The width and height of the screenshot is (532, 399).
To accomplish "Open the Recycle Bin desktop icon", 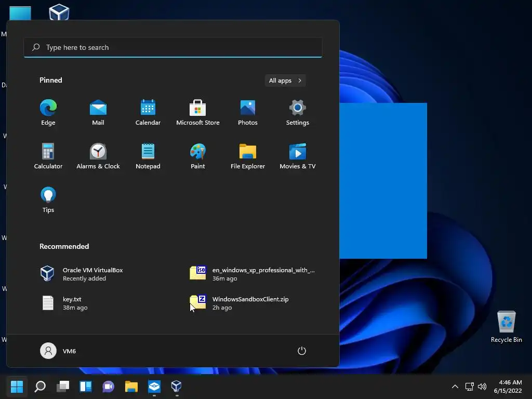I will [x=506, y=327].
